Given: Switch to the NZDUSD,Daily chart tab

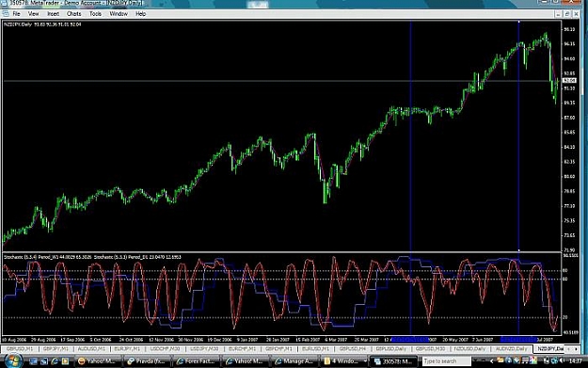Looking at the screenshot, I should [469, 349].
